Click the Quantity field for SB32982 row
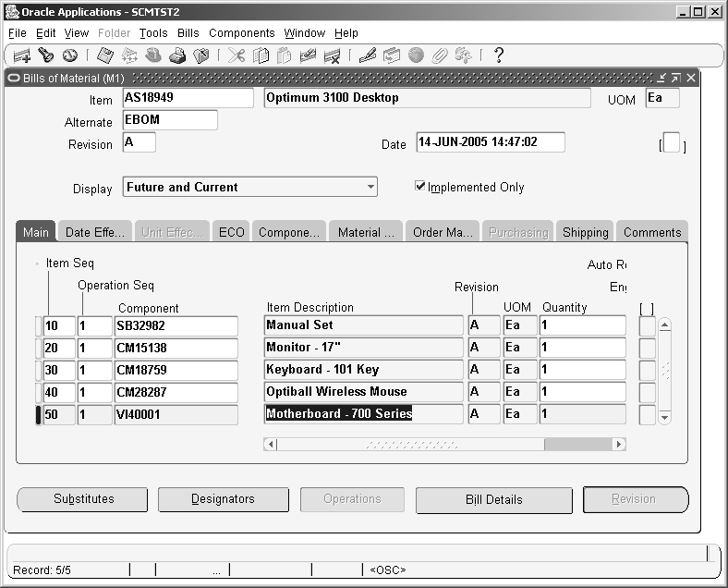 point(582,325)
